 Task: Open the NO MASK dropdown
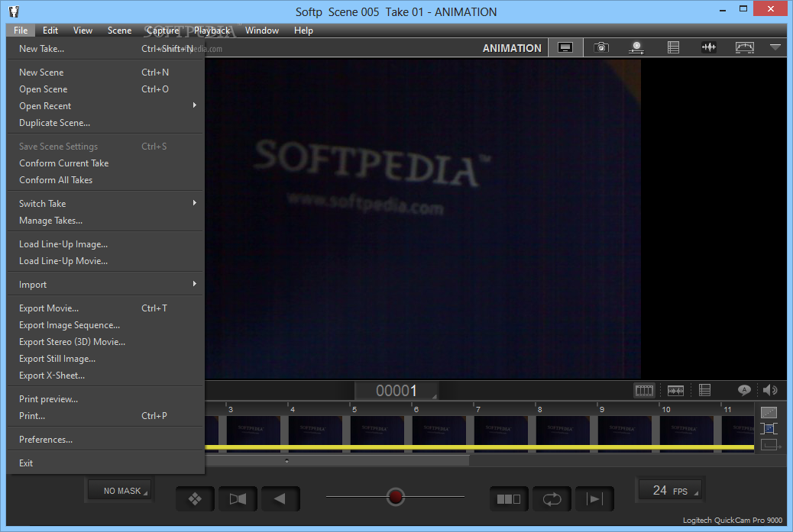[x=120, y=491]
